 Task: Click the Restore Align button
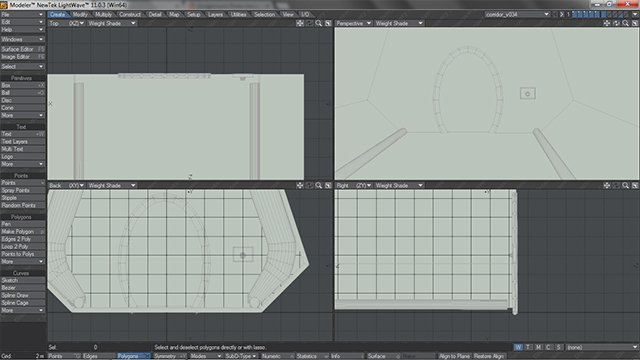coord(489,356)
